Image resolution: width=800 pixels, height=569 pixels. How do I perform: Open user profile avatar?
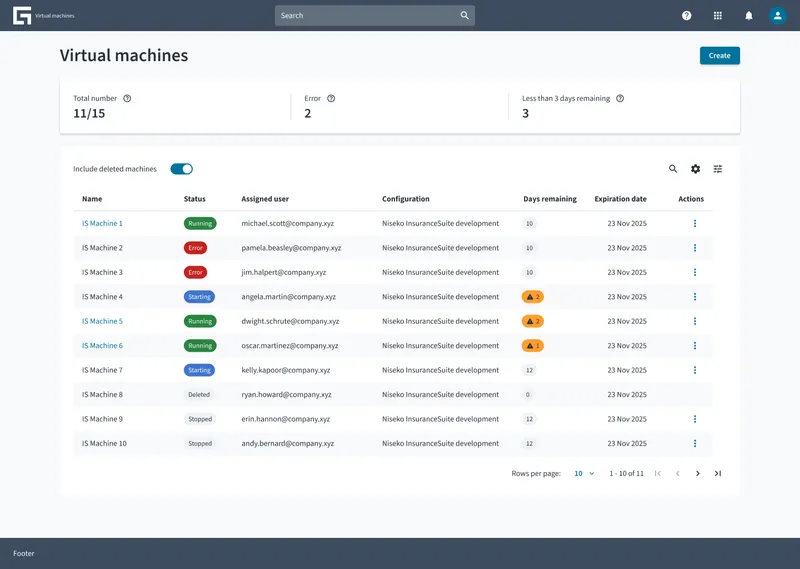pyautogui.click(x=777, y=15)
